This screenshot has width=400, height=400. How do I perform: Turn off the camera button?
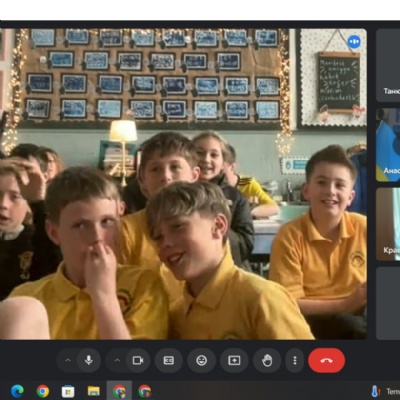138,360
